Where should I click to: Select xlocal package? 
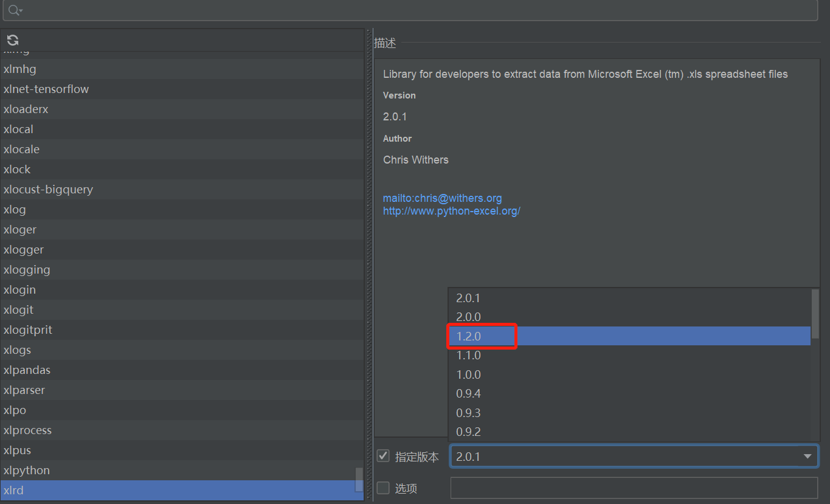(x=182, y=129)
